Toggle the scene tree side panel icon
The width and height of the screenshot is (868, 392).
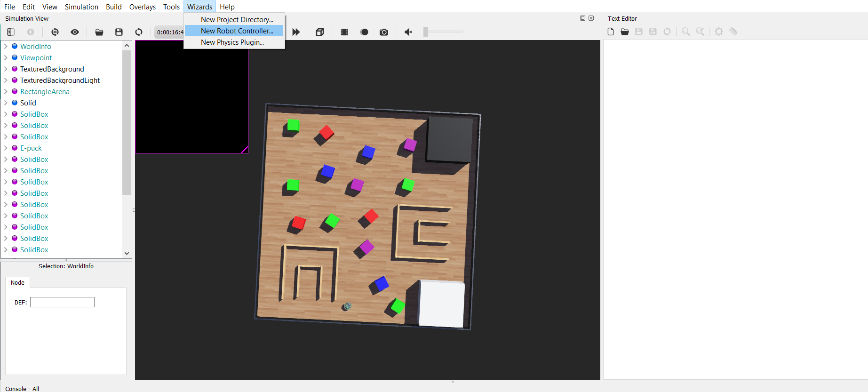pos(10,32)
